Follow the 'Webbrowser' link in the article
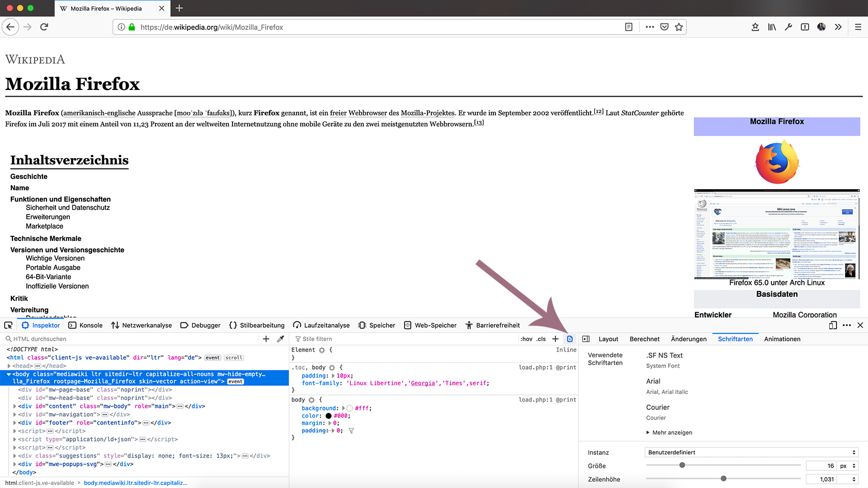This screenshot has height=488, width=868. [367, 113]
